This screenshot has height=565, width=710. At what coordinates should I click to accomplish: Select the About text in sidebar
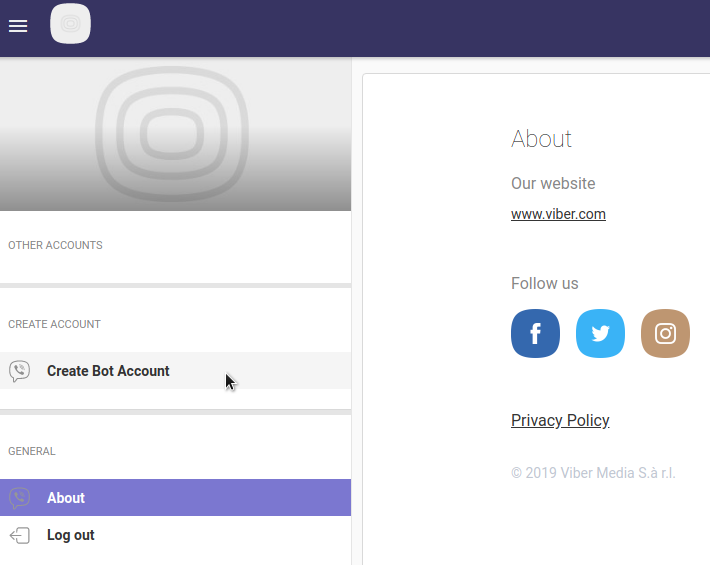66,498
